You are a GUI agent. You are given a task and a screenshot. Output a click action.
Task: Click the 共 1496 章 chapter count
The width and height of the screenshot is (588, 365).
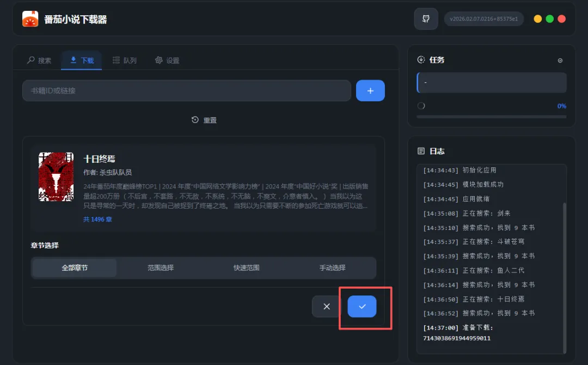[x=97, y=219]
